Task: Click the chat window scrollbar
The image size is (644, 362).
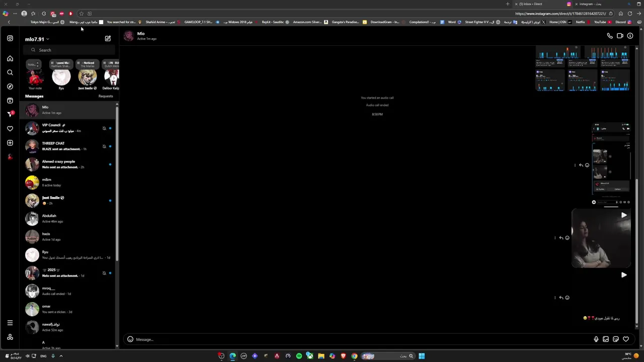Action: point(637,251)
